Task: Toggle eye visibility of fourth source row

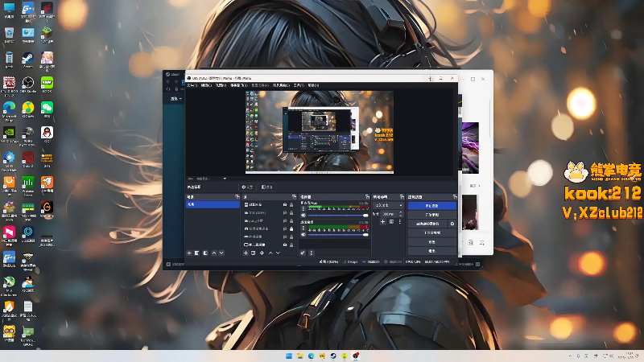Action: [x=285, y=228]
